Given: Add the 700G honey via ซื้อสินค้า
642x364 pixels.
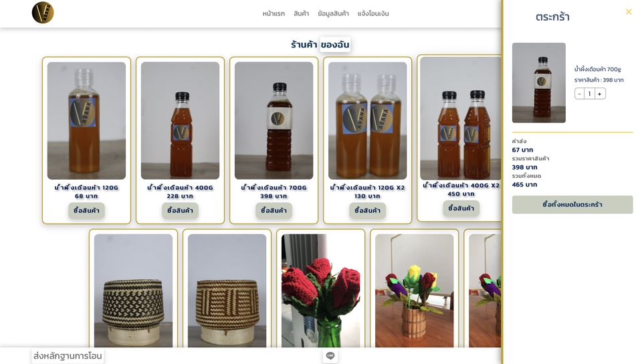Looking at the screenshot, I should tap(274, 210).
